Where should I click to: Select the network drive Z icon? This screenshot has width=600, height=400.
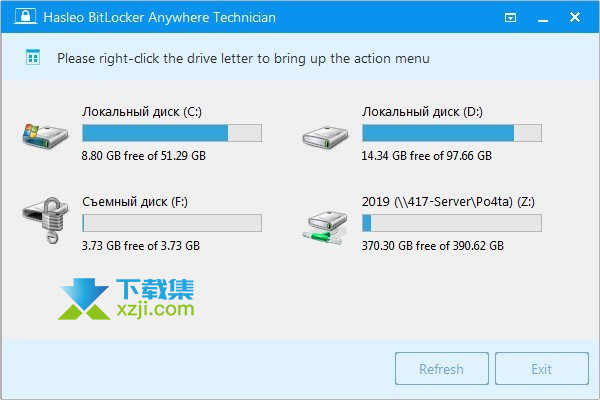325,227
